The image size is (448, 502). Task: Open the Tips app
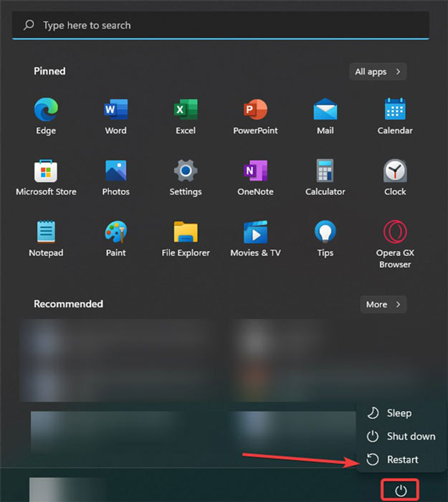coord(325,239)
